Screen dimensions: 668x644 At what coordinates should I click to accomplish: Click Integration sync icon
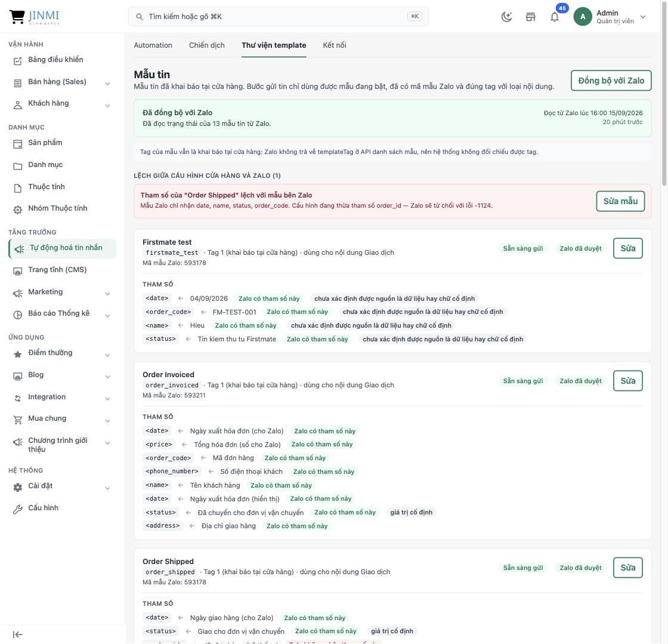[x=17, y=399]
